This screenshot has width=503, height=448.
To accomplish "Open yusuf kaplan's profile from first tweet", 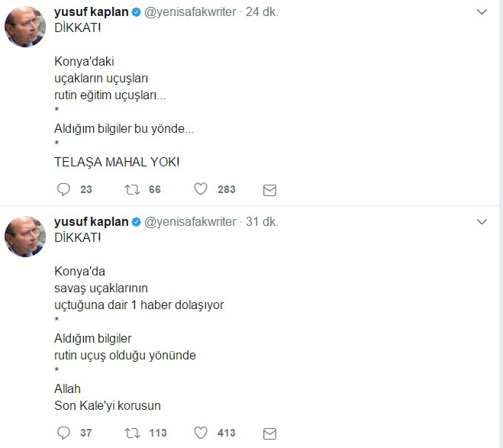I will (91, 11).
